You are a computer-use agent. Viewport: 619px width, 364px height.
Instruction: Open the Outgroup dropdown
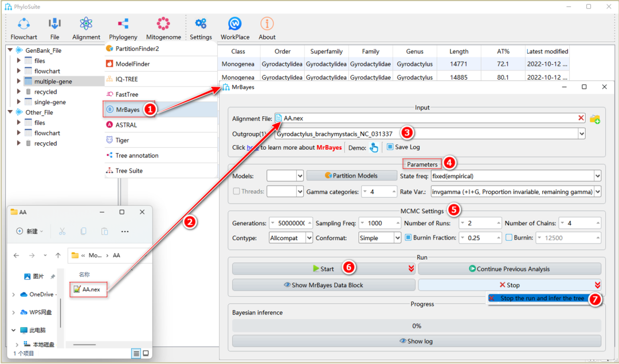point(582,134)
